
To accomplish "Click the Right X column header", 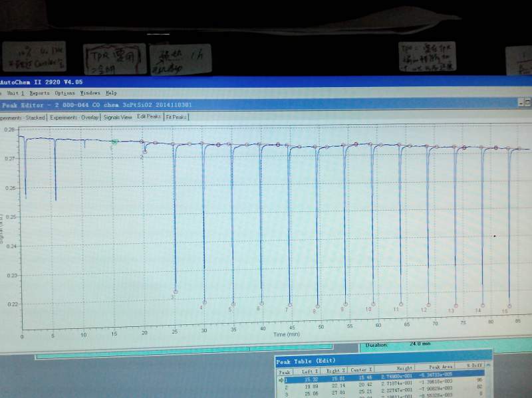I will click(x=334, y=371).
